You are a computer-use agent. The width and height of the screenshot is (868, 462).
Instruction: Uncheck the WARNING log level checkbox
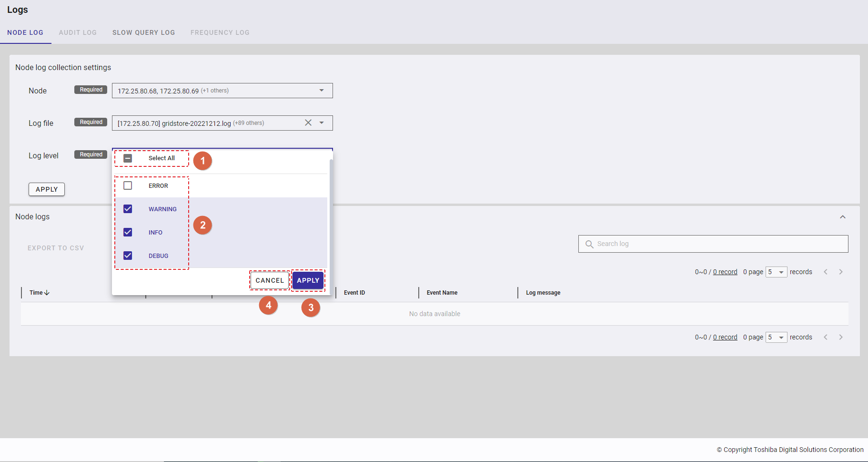click(128, 209)
